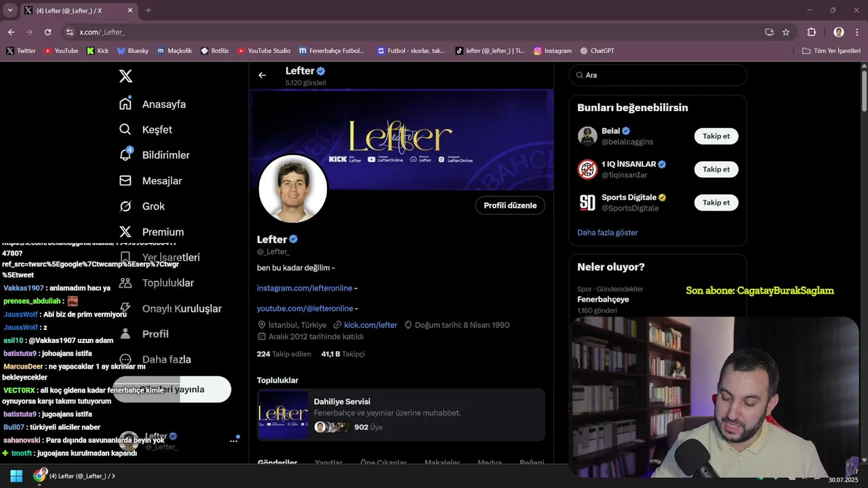Open YouTube Studio bookmark
Viewport: 868px width, 488px height.
pos(264,51)
